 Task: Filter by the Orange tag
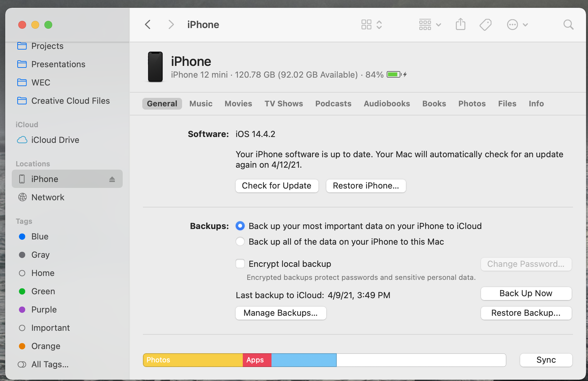coord(67,346)
